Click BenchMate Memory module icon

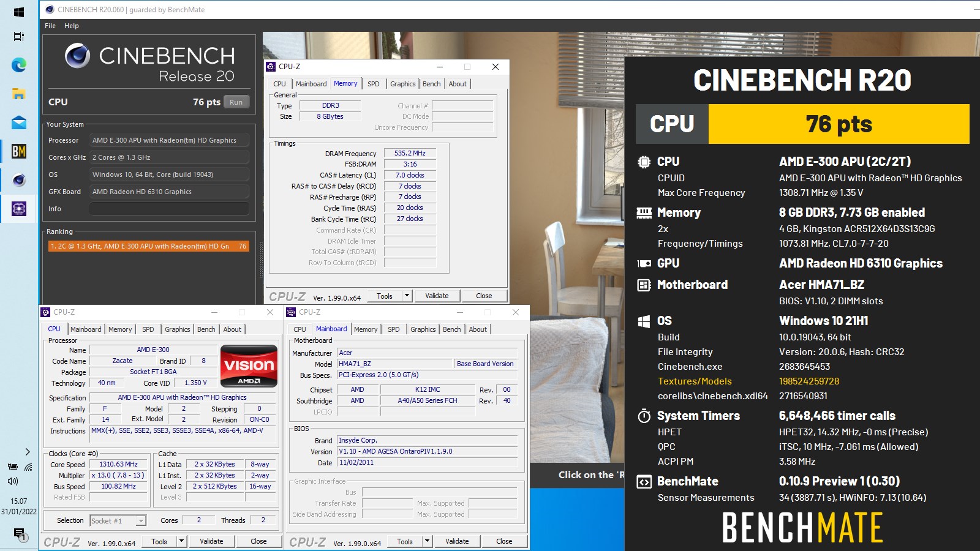(x=644, y=212)
